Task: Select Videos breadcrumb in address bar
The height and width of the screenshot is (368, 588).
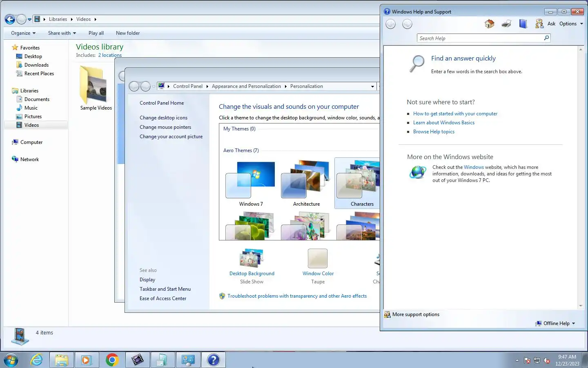Action: coord(83,19)
